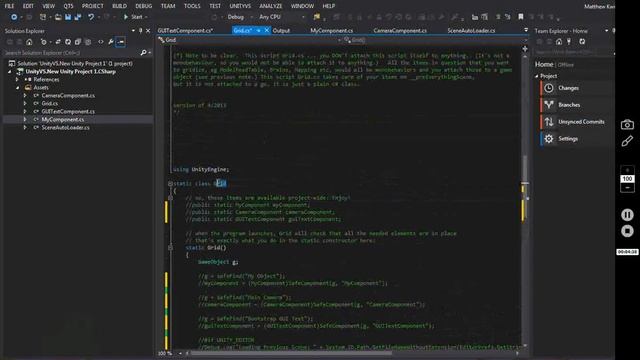Open the Grid() member navigation dropdown
This screenshot has height=360, width=640.
click(x=525, y=40)
